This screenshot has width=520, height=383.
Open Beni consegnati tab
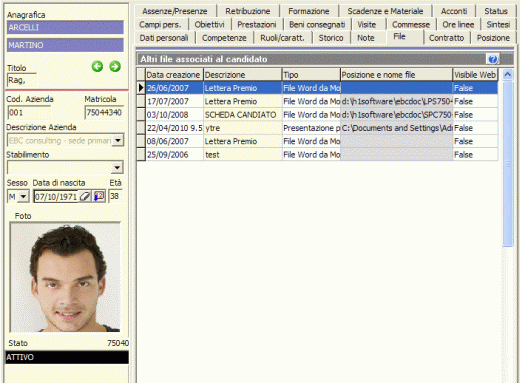317,25
